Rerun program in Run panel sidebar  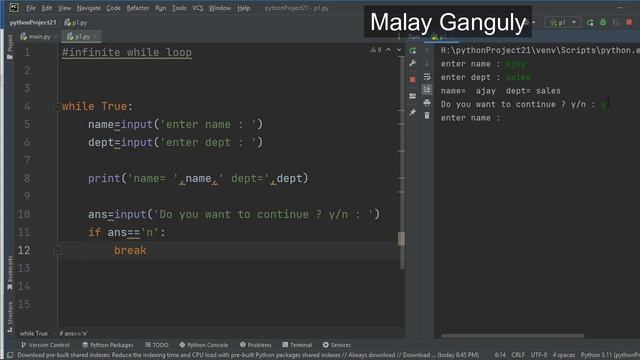point(413,51)
